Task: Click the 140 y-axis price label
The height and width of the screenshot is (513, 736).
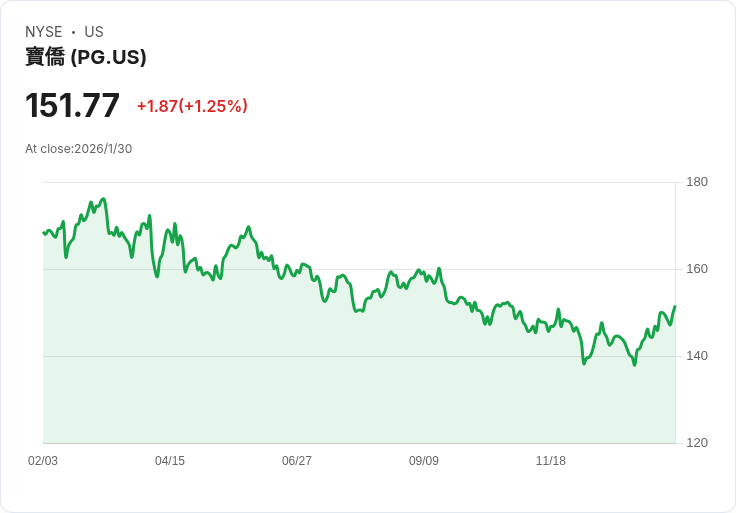Action: tap(697, 356)
